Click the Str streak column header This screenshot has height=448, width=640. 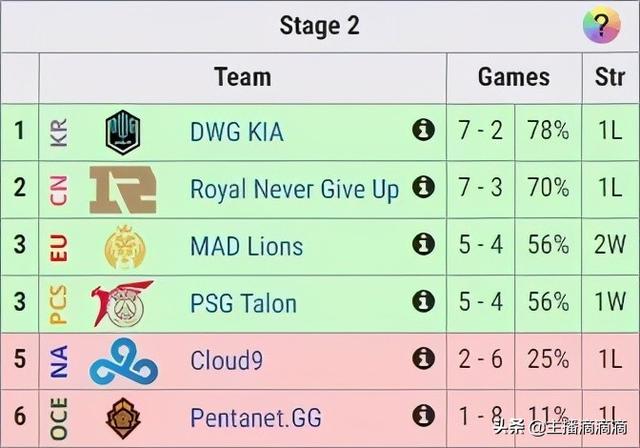[x=609, y=76]
